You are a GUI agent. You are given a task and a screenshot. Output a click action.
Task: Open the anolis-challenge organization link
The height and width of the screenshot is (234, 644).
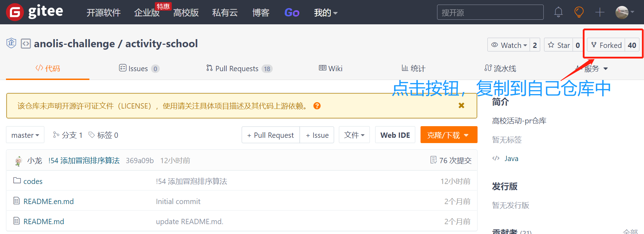click(74, 44)
